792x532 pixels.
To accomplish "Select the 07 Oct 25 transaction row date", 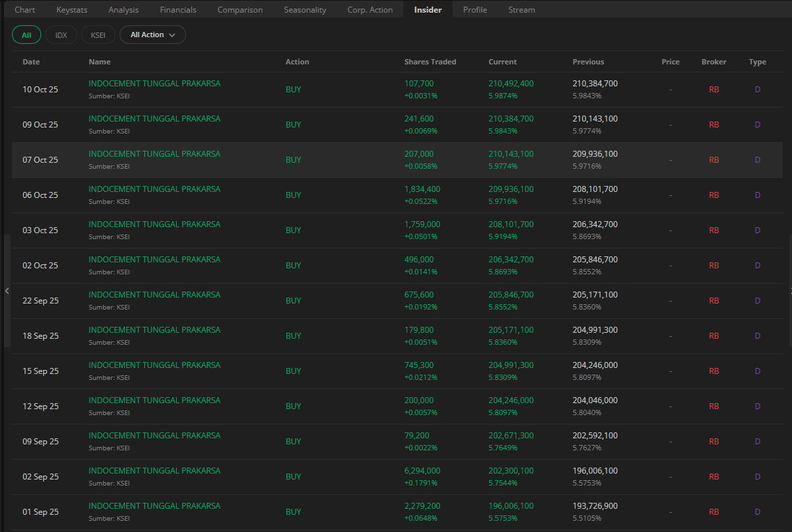I will click(41, 160).
